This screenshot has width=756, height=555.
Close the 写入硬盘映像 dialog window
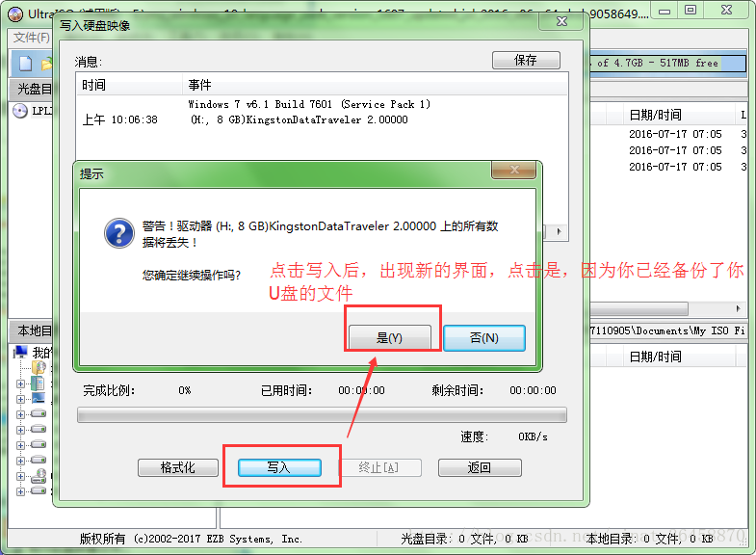tap(561, 22)
